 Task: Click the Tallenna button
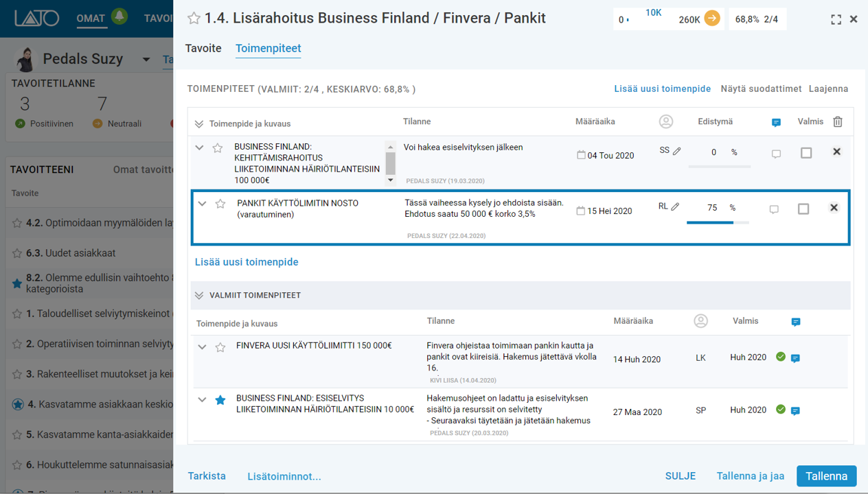[826, 476]
